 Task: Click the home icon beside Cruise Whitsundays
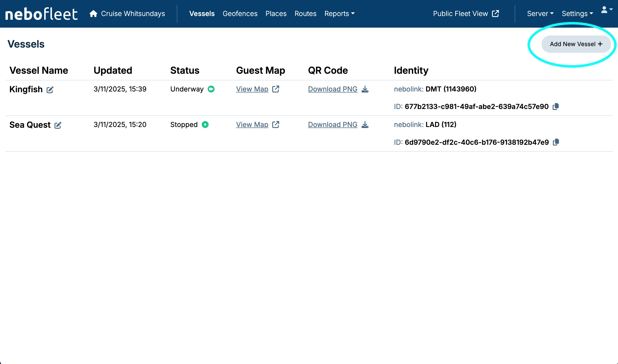pyautogui.click(x=93, y=14)
